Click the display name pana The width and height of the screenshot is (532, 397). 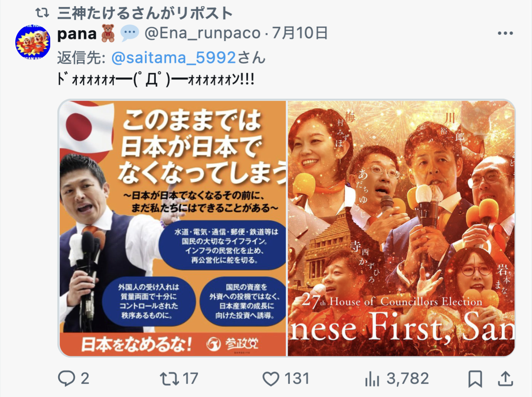(77, 33)
